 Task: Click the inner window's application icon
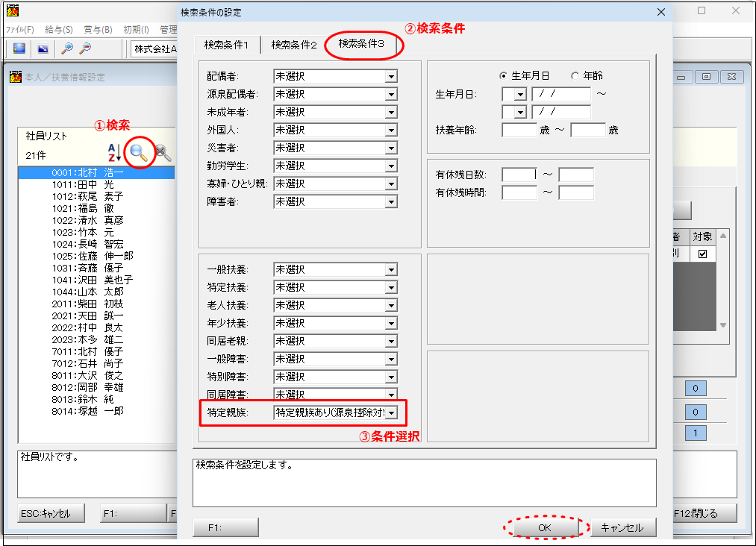(x=16, y=77)
